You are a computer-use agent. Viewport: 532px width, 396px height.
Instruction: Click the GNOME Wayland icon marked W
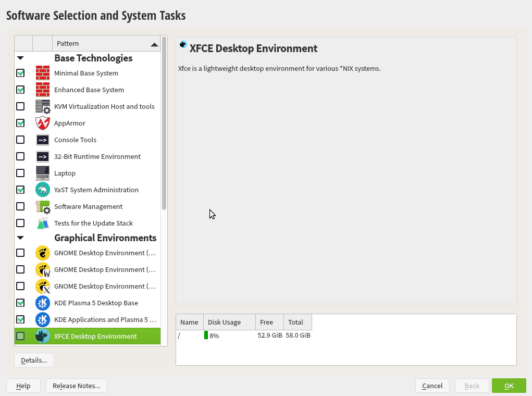click(43, 269)
